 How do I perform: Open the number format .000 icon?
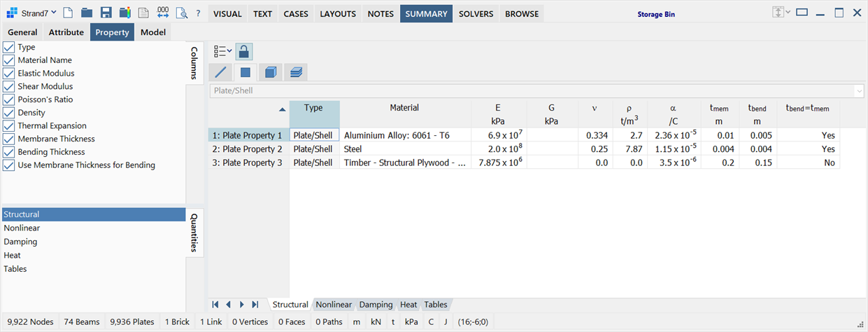(162, 13)
